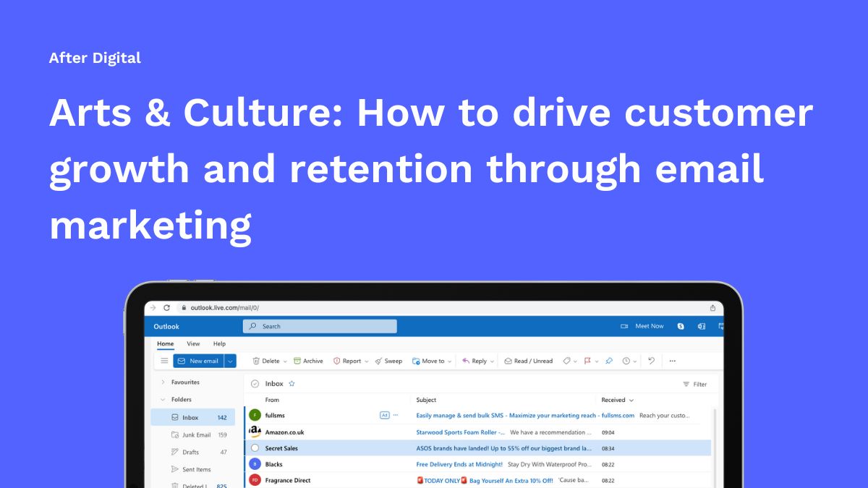Image resolution: width=868 pixels, height=488 pixels.
Task: Expand the Favourites folder group
Action: pos(163,382)
